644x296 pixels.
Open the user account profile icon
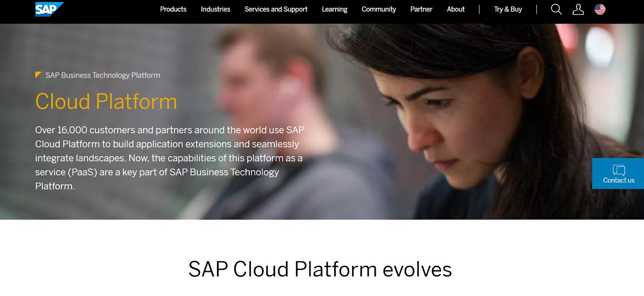[578, 9]
